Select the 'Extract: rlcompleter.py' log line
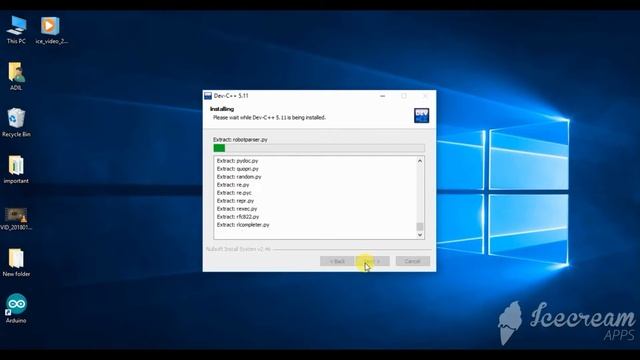The height and width of the screenshot is (360, 640). 243,225
